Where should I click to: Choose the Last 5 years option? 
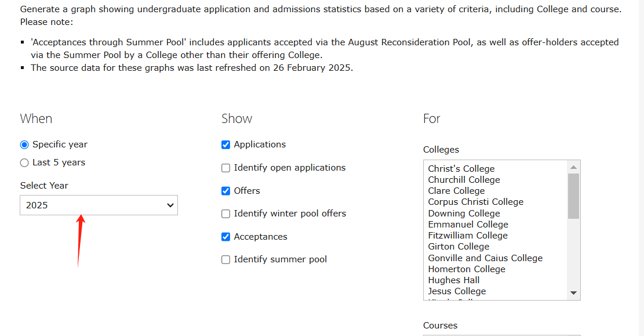[x=24, y=163]
